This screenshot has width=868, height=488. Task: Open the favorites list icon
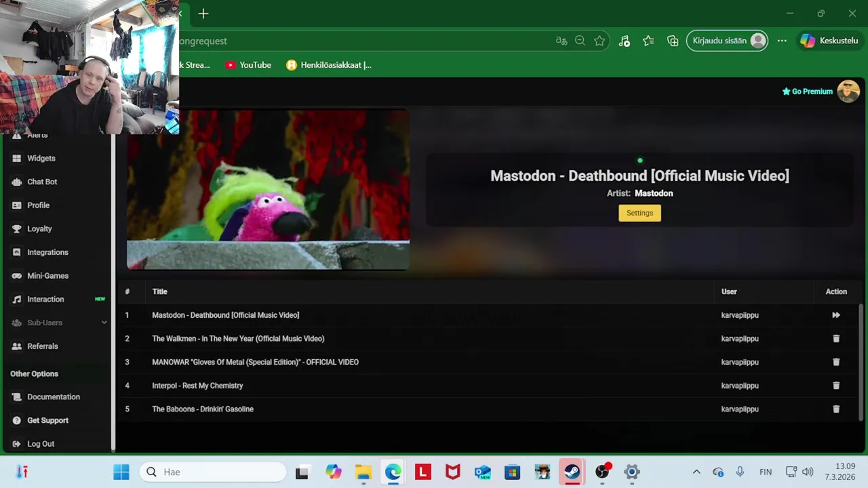648,41
